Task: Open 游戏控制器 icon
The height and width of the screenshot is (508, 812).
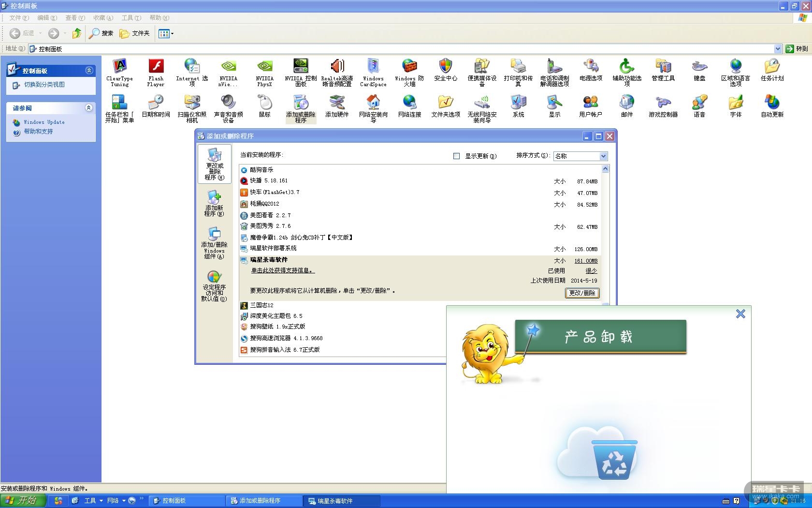Action: point(663,106)
